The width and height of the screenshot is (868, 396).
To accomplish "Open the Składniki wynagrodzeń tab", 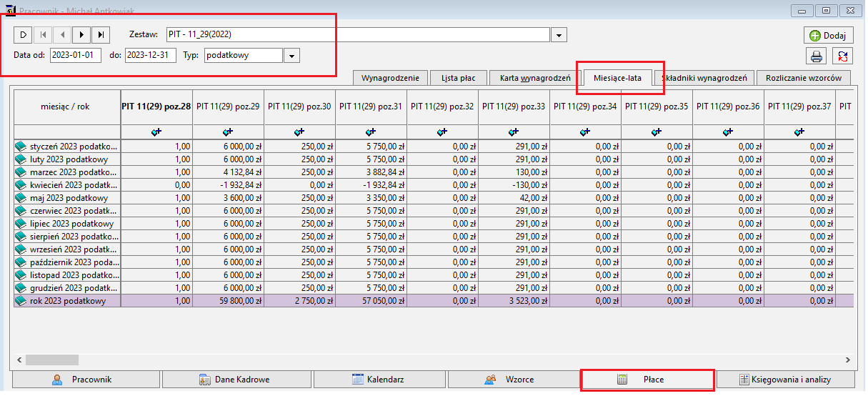I will [x=704, y=78].
